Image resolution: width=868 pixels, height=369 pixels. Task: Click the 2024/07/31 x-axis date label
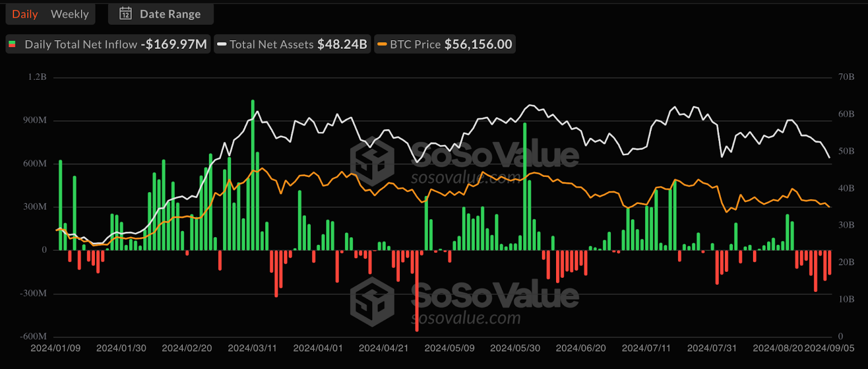coord(712,348)
